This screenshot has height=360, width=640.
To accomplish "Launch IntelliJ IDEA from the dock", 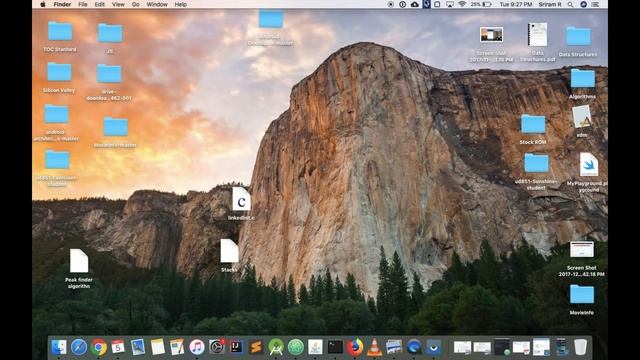I will coord(236,347).
